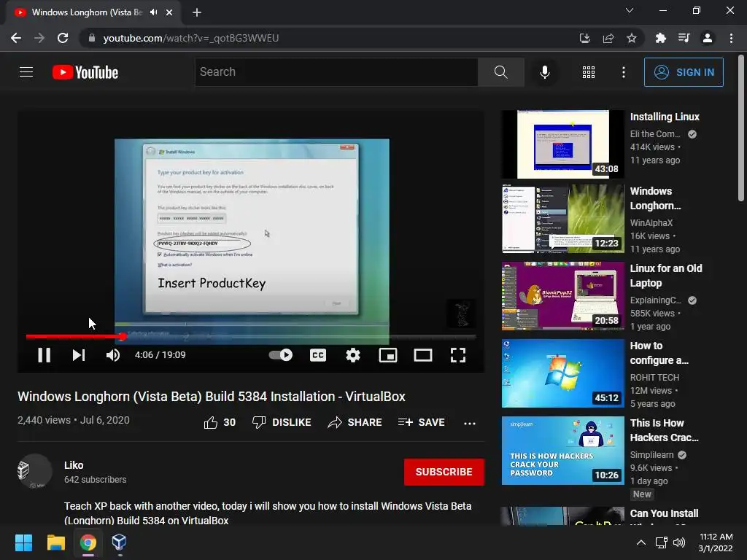Enter full screen mode
This screenshot has height=560, width=747.
458,355
